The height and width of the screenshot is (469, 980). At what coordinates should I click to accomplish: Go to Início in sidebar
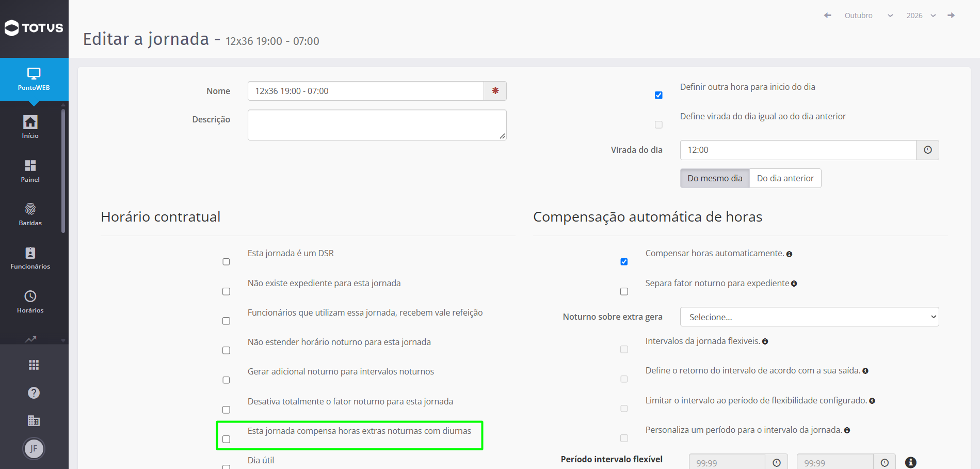[x=30, y=127]
